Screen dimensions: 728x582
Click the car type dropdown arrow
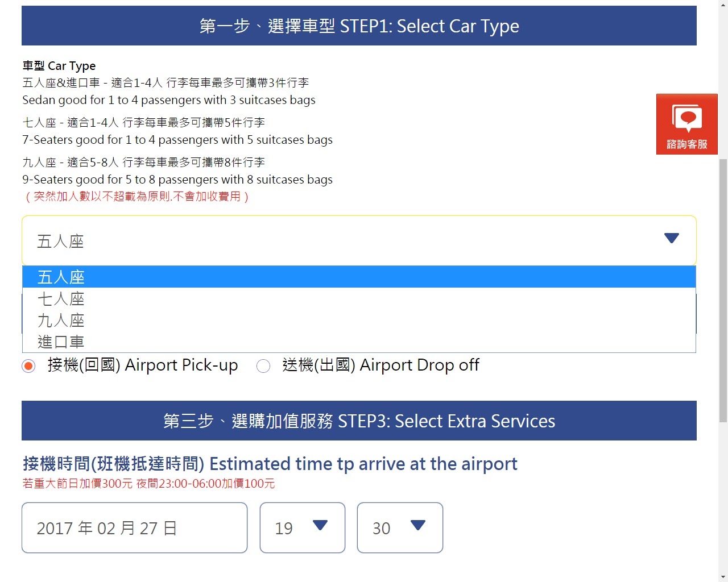pyautogui.click(x=671, y=239)
